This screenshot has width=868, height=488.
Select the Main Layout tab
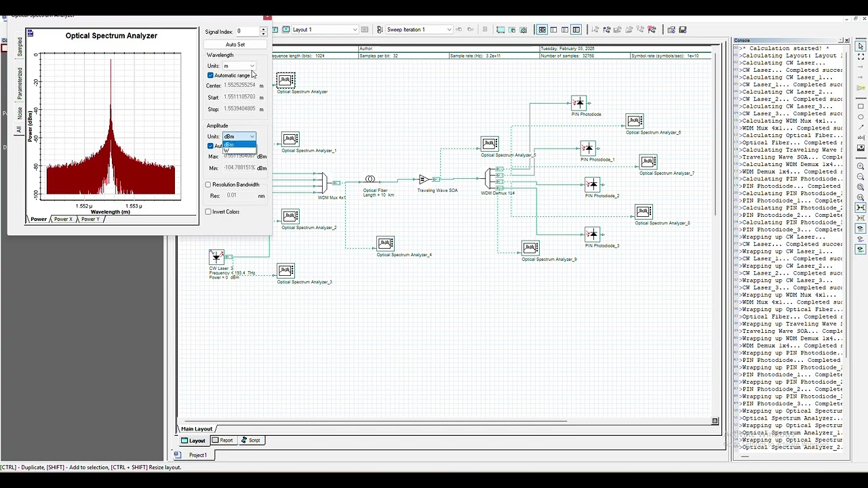197,429
